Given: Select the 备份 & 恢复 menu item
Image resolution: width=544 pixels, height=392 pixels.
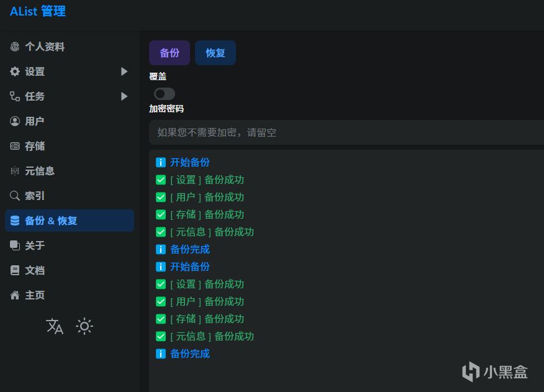Looking at the screenshot, I should click(x=51, y=221).
